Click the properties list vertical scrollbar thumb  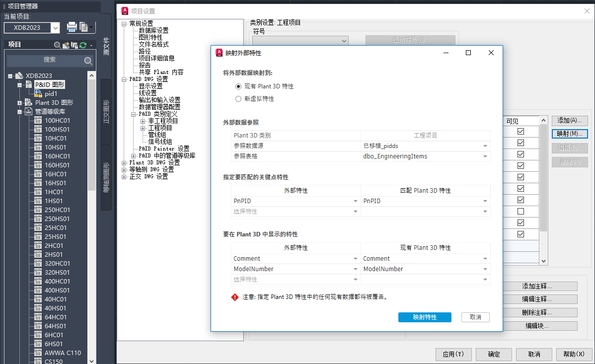coord(543,178)
